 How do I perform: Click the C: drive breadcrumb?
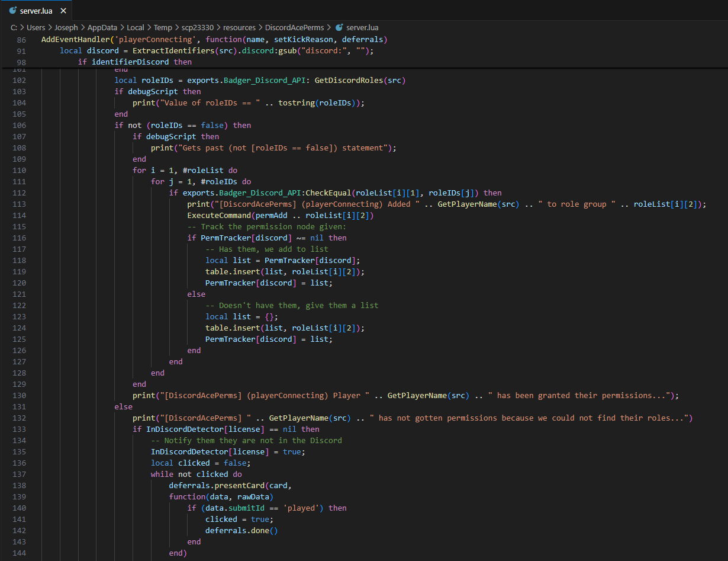coord(14,27)
